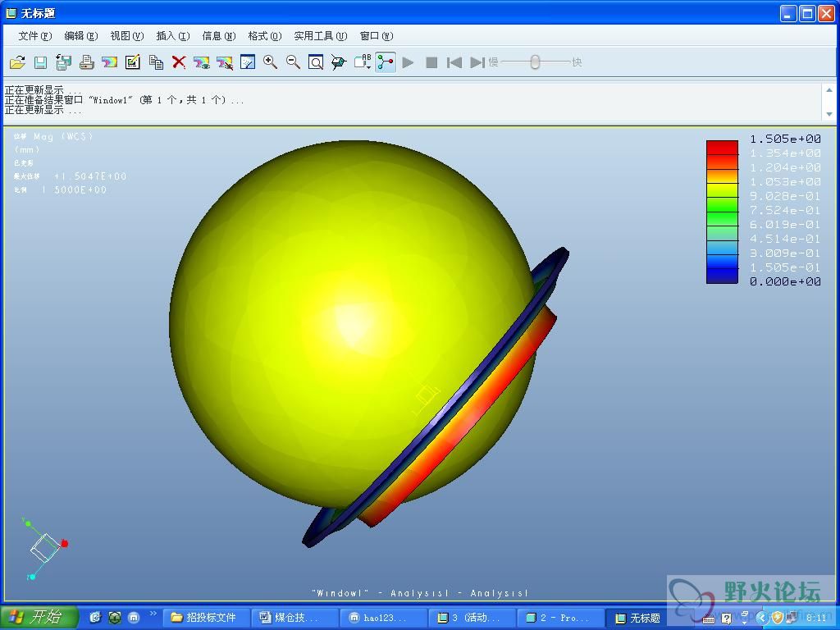Open the AB annotation dropdown tool
Screen dimensions: 840x630
[363, 62]
